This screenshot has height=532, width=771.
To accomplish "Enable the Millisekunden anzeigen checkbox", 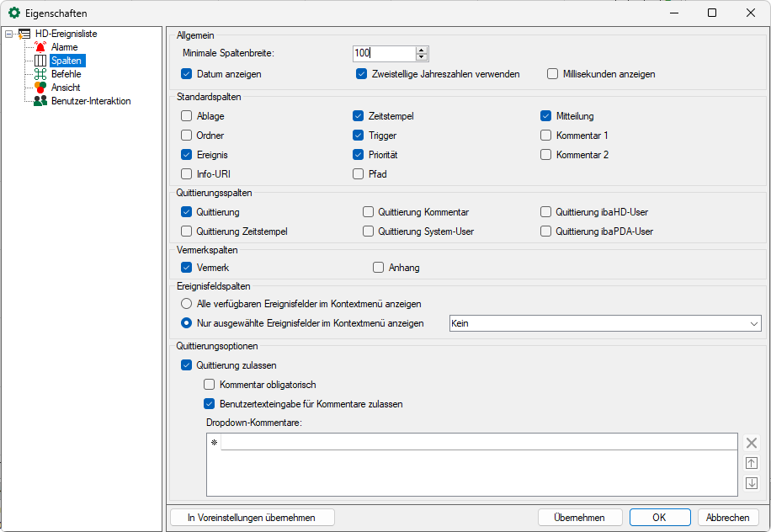I will pyautogui.click(x=553, y=74).
